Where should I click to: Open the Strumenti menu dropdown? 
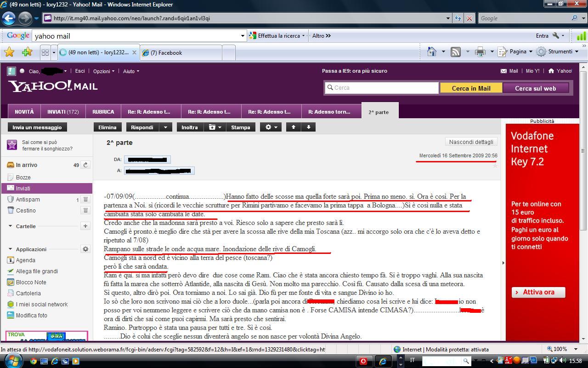point(558,52)
